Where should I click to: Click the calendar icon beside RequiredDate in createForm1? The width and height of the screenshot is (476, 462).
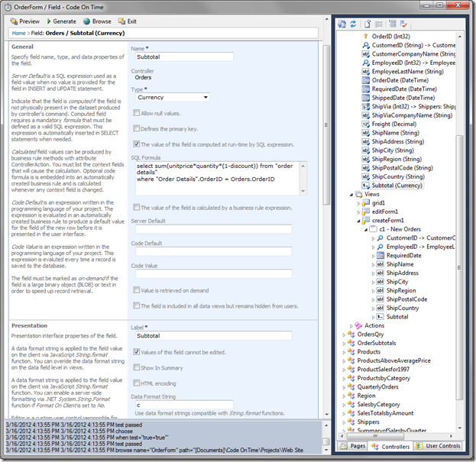(x=380, y=256)
